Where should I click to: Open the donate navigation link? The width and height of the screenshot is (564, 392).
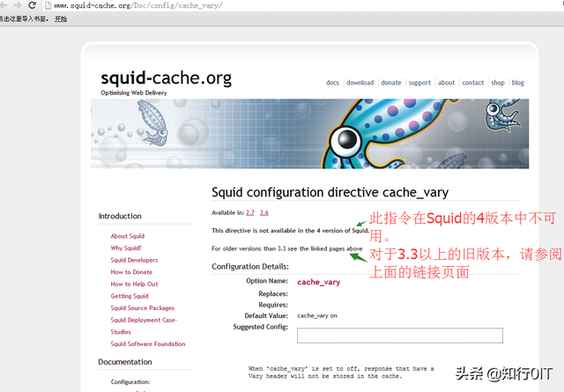391,83
